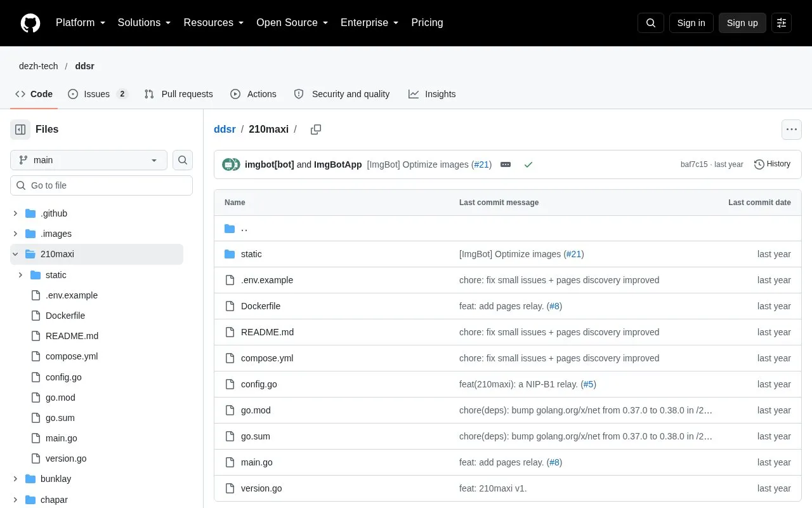Search files using the magnifier button beside the branch selector
This screenshot has height=508, width=812.
click(x=183, y=160)
